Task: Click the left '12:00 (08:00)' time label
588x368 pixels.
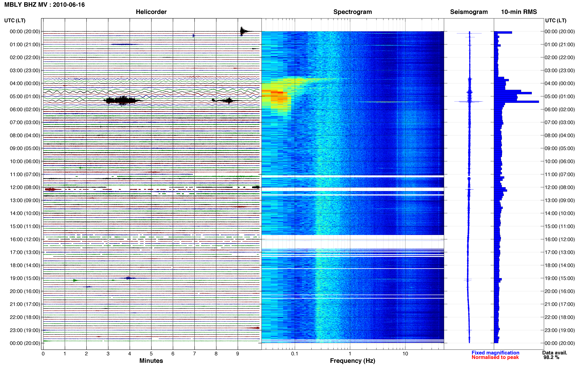Action: [25, 187]
